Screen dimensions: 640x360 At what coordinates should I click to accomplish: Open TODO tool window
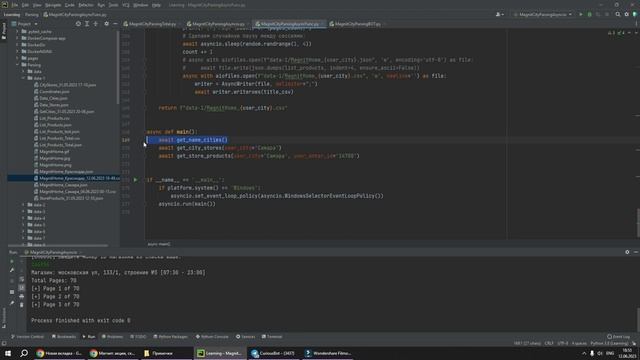[138, 337]
